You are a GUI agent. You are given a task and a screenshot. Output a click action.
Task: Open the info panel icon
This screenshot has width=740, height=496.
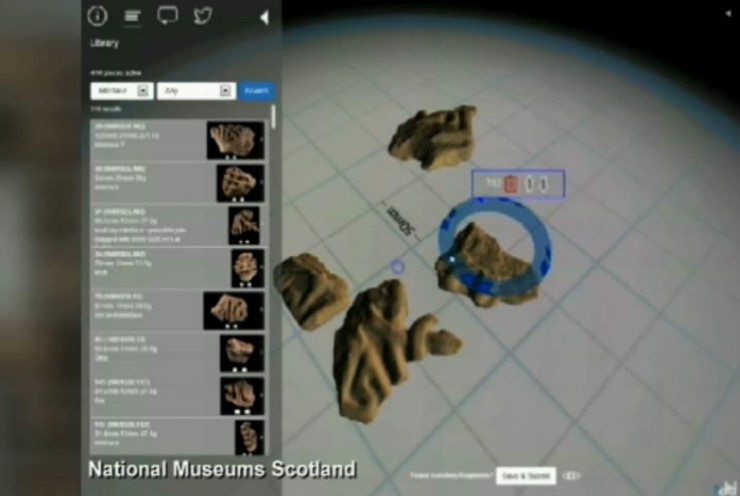click(x=97, y=16)
